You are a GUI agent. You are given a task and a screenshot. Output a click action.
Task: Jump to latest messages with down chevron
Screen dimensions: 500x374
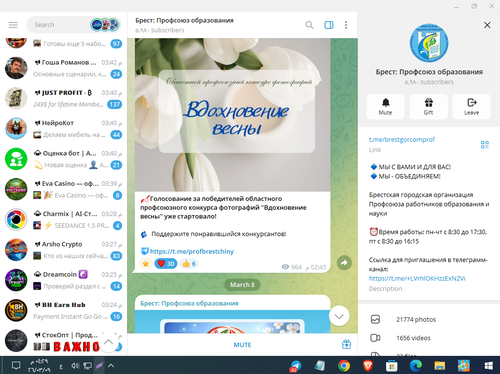pos(339,316)
